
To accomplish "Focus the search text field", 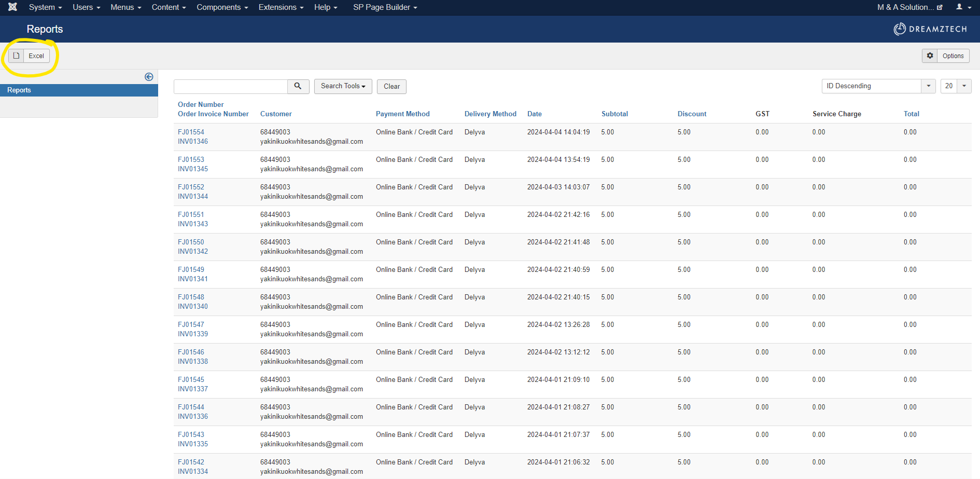I will click(231, 86).
